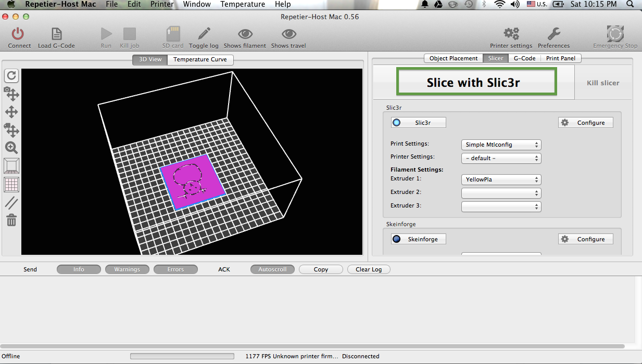
Task: Hit the Emergency Stop icon
Action: (x=615, y=34)
